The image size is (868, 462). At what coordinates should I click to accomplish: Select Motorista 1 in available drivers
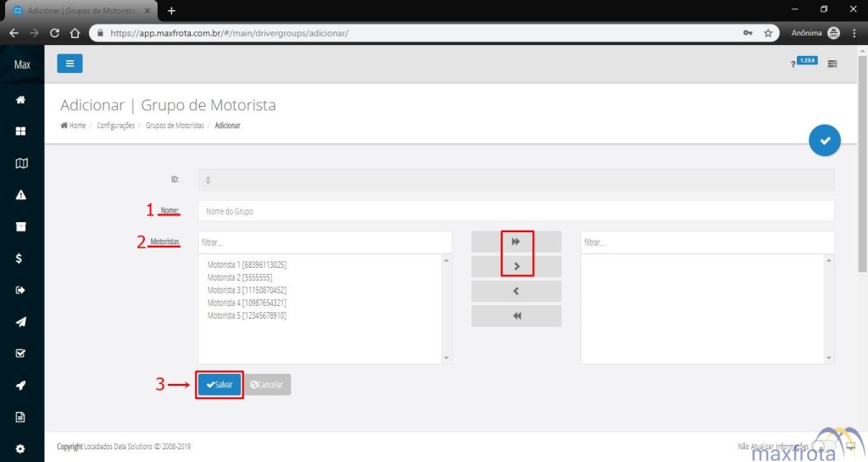[x=247, y=264]
